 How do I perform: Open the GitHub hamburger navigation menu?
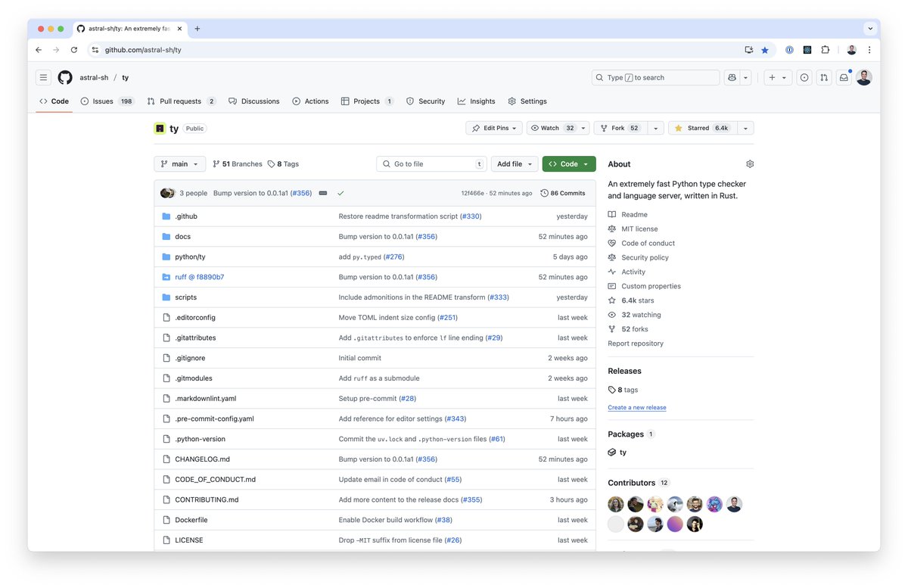tap(44, 77)
